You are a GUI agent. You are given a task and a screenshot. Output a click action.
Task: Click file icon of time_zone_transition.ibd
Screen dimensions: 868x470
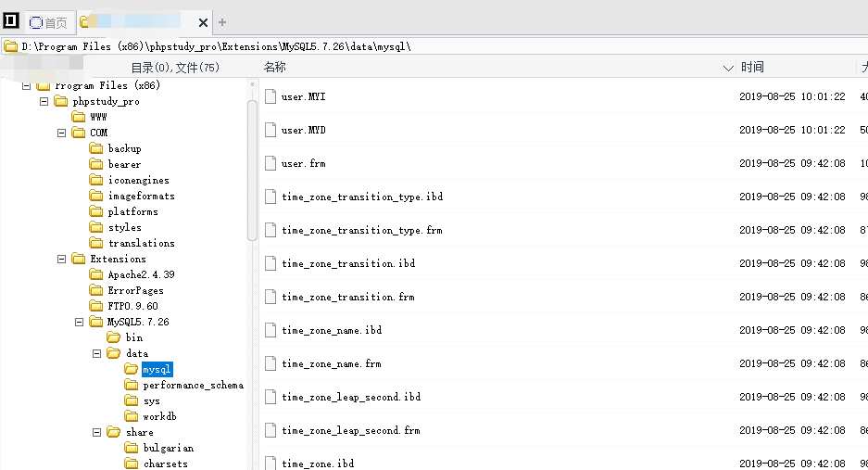point(270,263)
